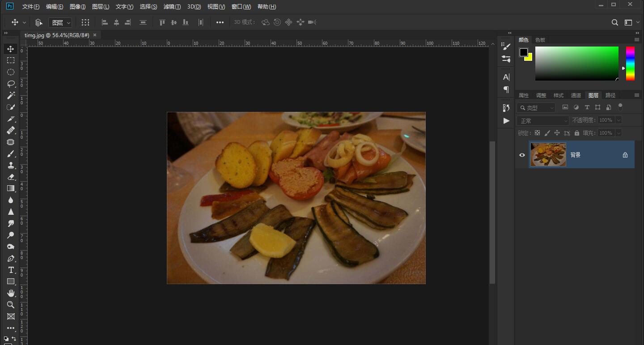Pick the Eraser tool
Image resolution: width=644 pixels, height=345 pixels.
tap(11, 177)
